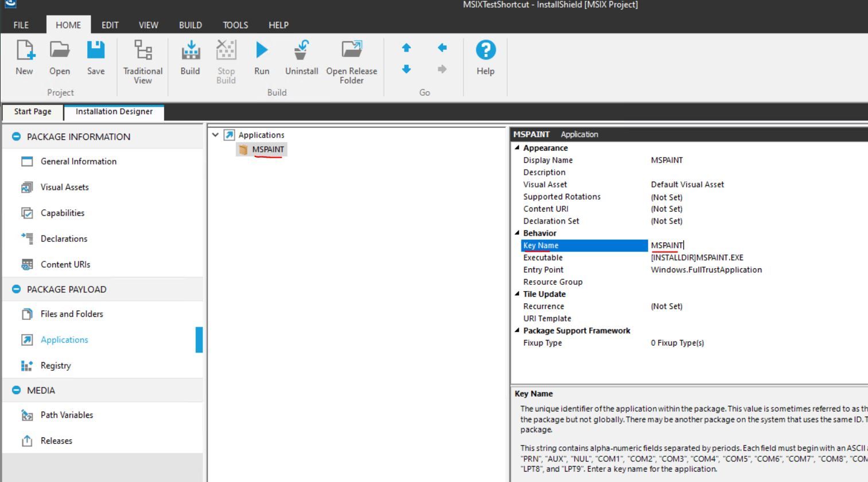Select the Run icon to launch package
Image resolution: width=868 pixels, height=482 pixels.
262,54
